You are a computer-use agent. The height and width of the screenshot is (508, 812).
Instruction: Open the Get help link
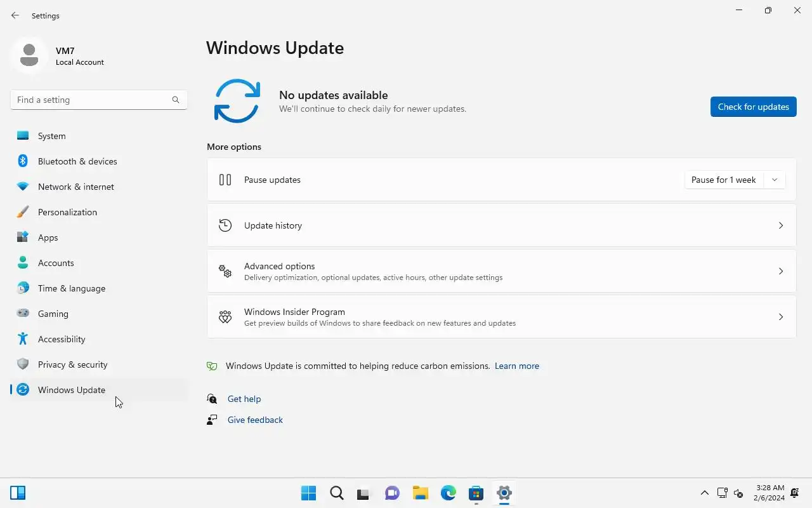coord(244,399)
